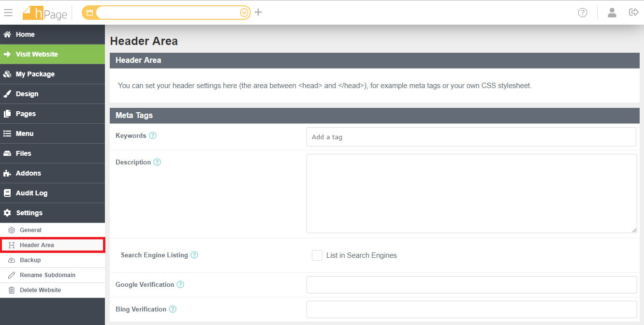
Task: Add a new website with plus icon
Action: (x=258, y=12)
